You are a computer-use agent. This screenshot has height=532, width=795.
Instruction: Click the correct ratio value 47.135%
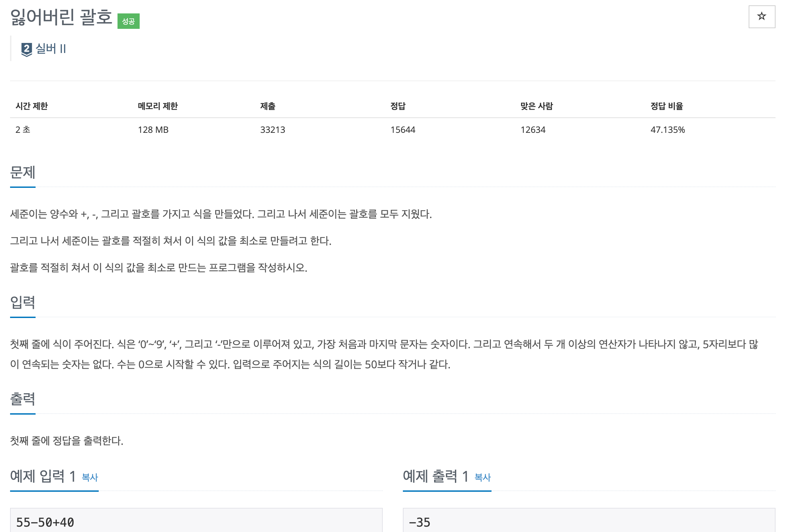click(667, 130)
